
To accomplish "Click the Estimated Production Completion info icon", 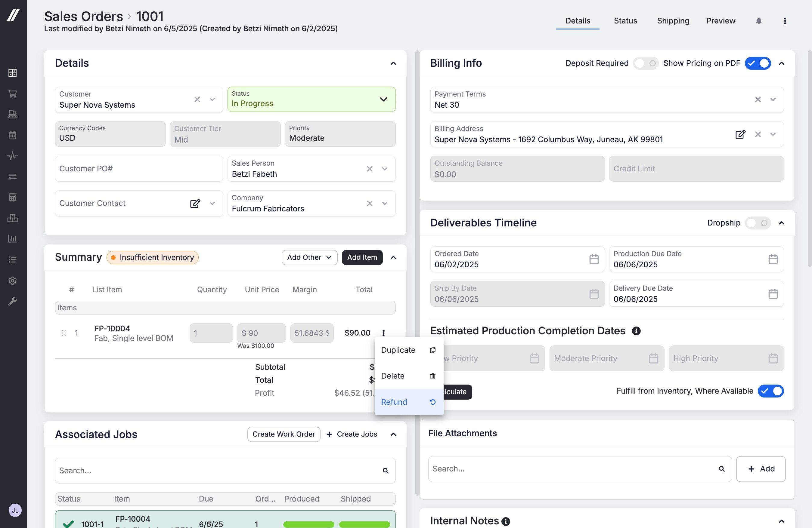I will point(636,331).
